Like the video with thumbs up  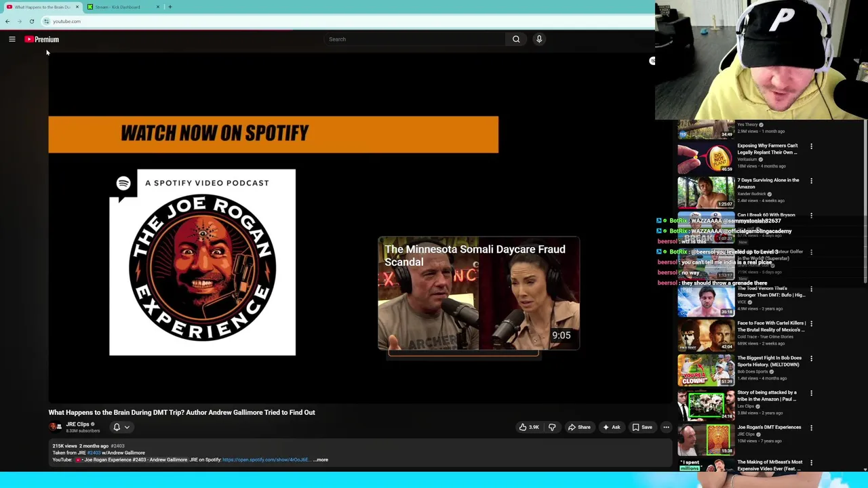tap(530, 427)
